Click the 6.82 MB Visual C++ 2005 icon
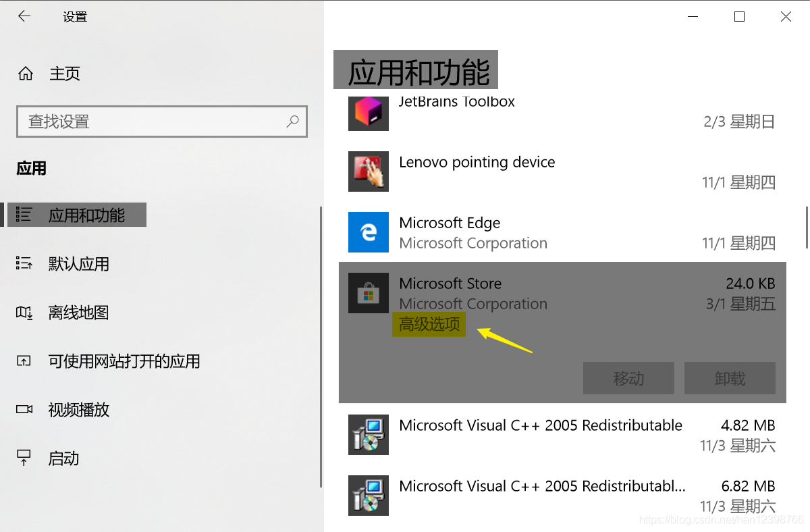Screen dimensions: 810x532 pos(368,496)
